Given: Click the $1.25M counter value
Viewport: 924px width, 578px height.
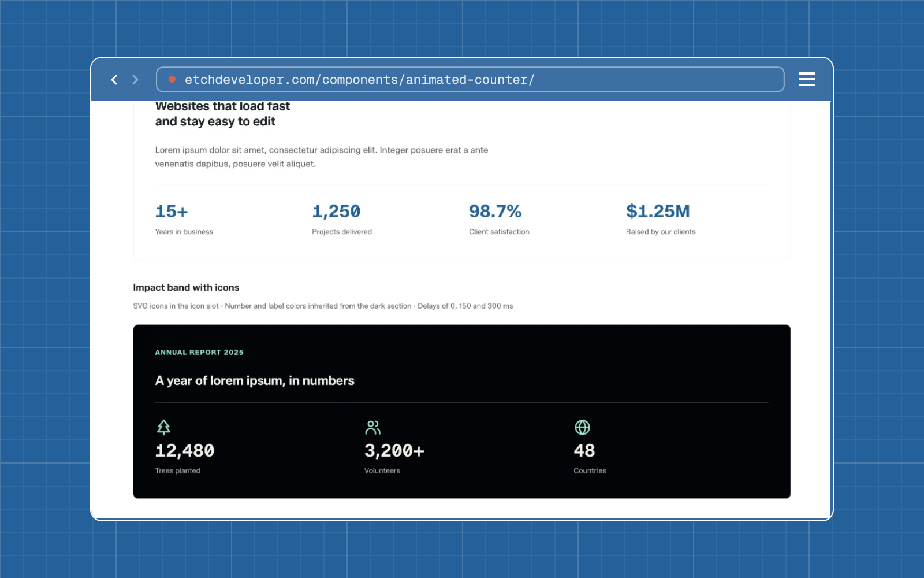Looking at the screenshot, I should click(x=658, y=212).
